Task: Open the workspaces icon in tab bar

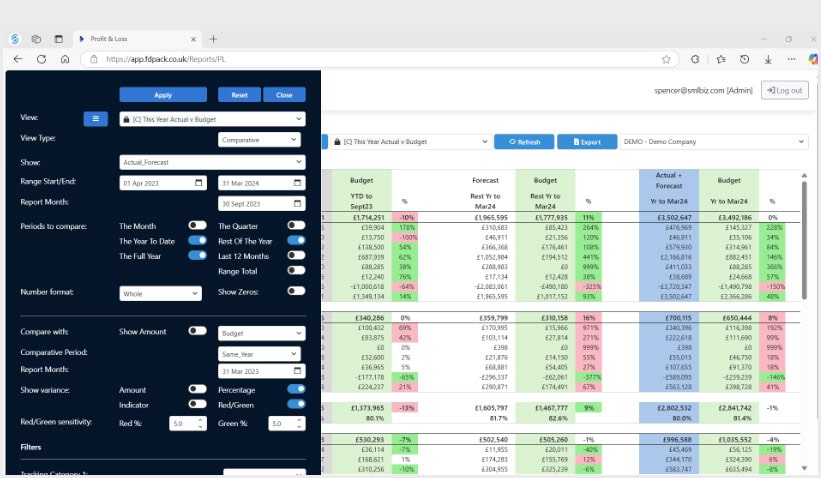Action: 36,39
